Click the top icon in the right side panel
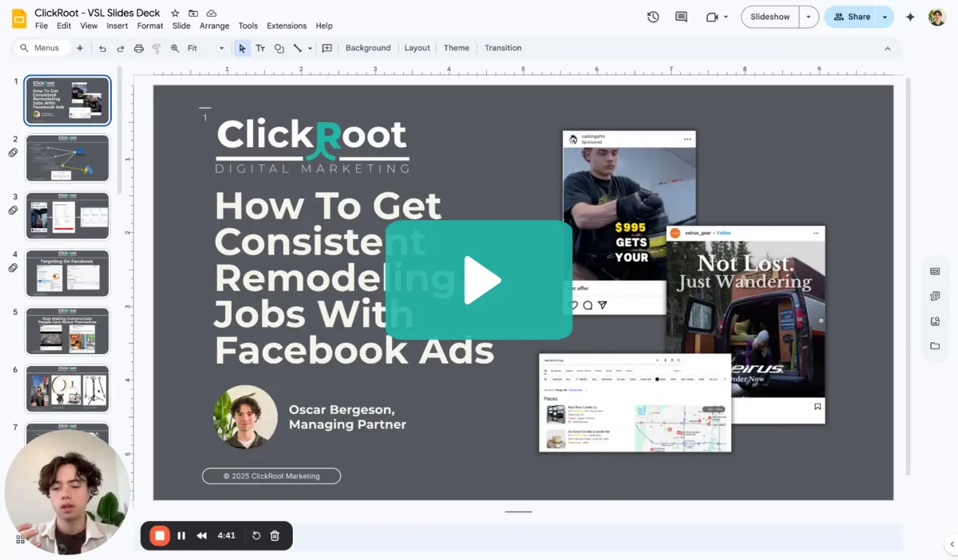 pyautogui.click(x=935, y=271)
